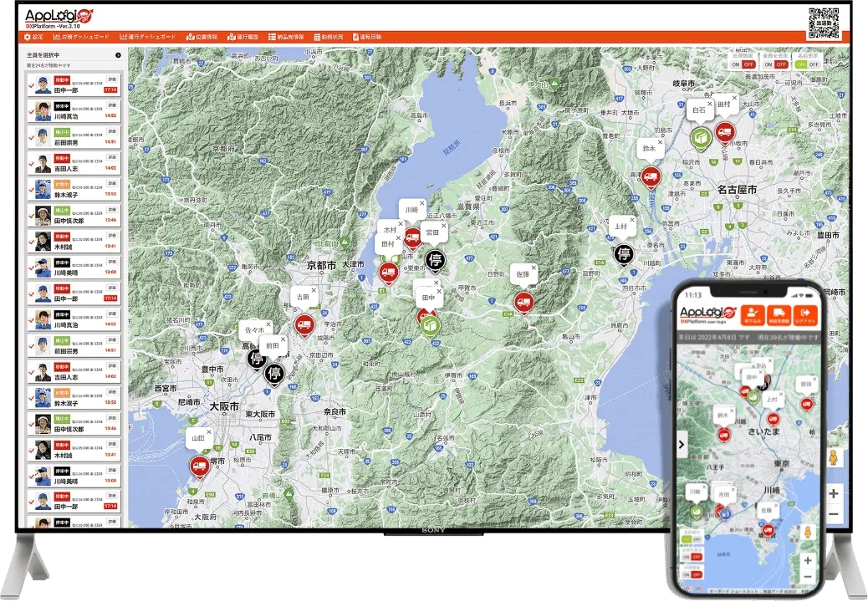Collapse the 全員を選択中 driver list panel

pyautogui.click(x=118, y=55)
